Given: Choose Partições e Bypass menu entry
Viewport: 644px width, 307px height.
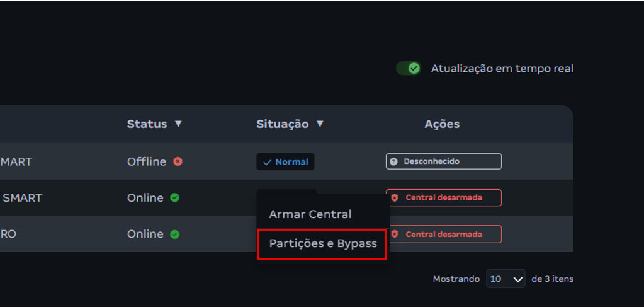Looking at the screenshot, I should [x=322, y=243].
